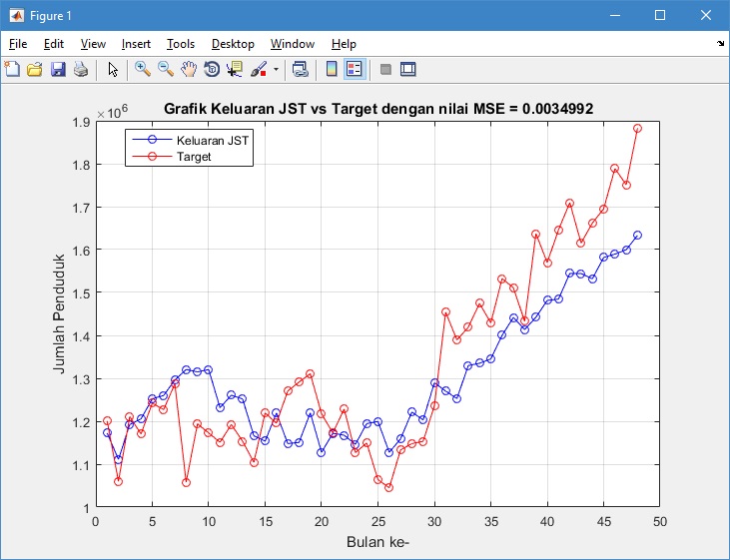Viewport: 730px width, 560px height.
Task: Open the Insert menu
Action: pyautogui.click(x=136, y=44)
